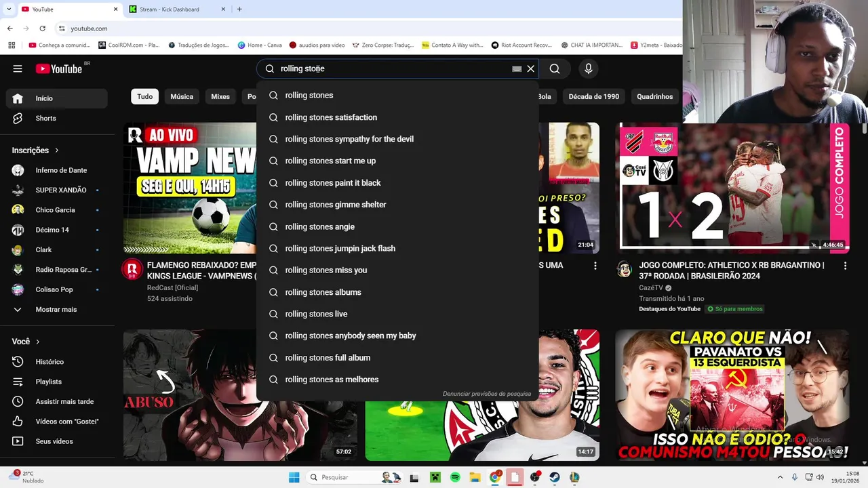The width and height of the screenshot is (868, 488).
Task: Expand Mostrar mais subscriptions
Action: [57, 309]
